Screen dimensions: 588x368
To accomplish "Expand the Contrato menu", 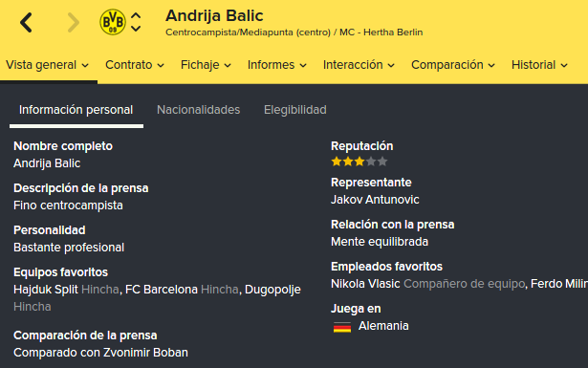I will 135,65.
